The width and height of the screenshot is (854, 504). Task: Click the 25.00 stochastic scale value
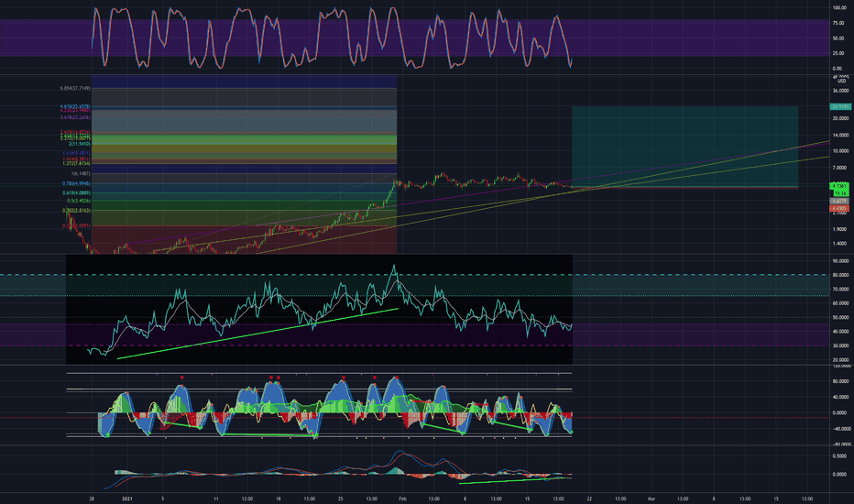pos(838,53)
